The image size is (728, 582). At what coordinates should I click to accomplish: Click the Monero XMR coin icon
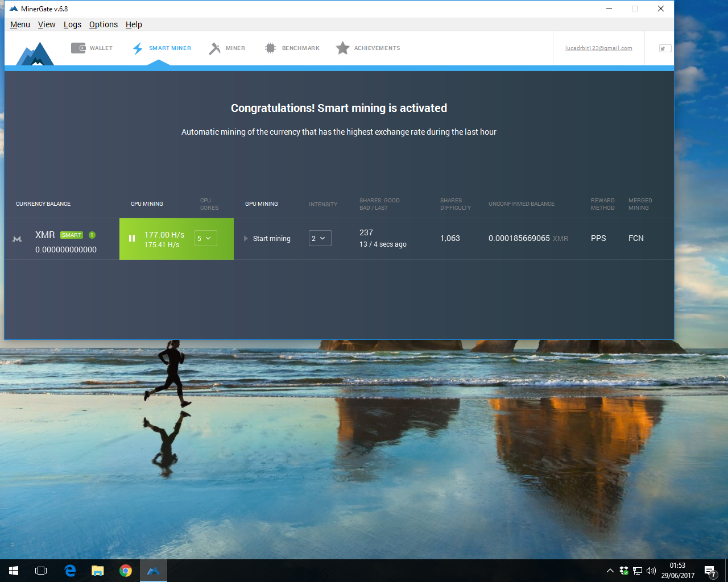coord(17,239)
